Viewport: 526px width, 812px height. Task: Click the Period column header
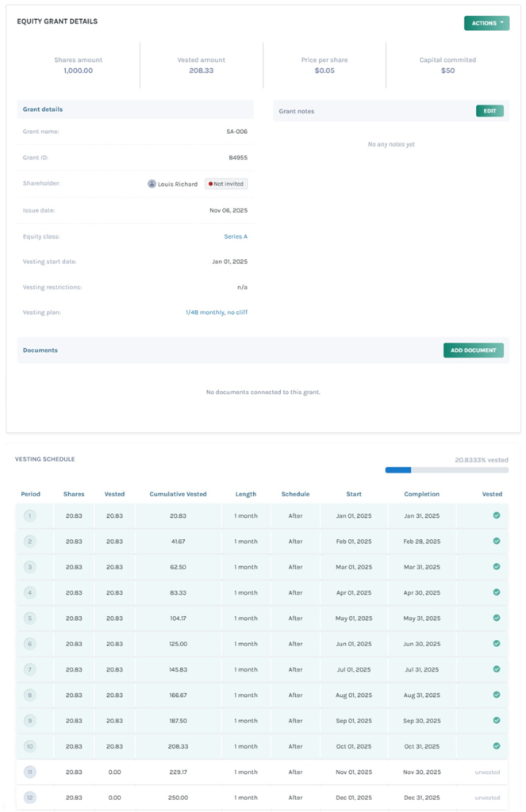pos(31,494)
